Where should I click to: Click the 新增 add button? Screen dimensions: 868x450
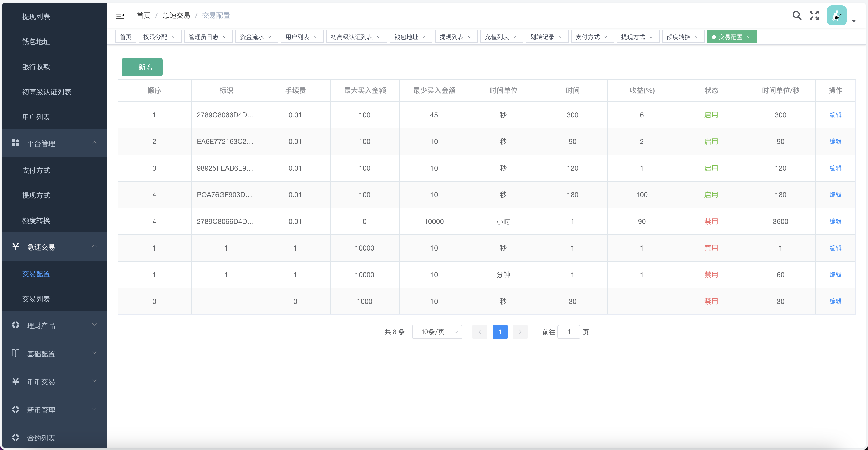142,67
